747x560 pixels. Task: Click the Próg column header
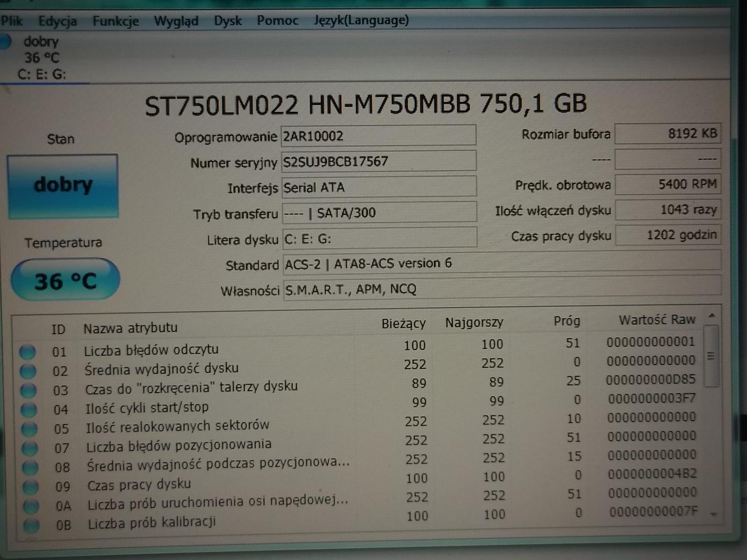tap(567, 321)
